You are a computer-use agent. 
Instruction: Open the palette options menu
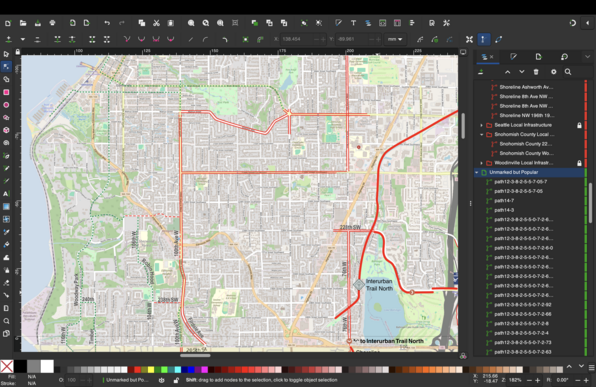[x=591, y=368]
